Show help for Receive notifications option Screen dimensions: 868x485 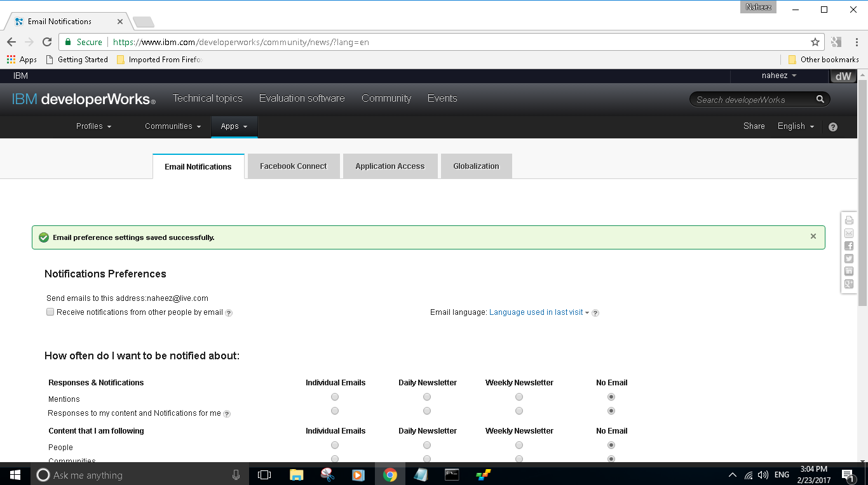229,313
